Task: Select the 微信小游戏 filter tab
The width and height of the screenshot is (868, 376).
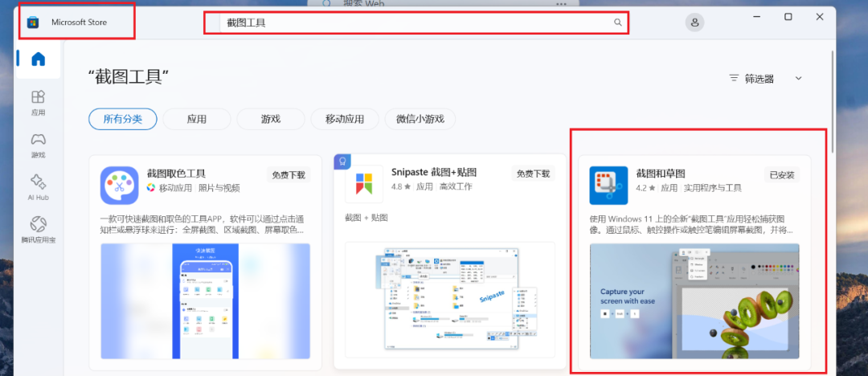Action: click(420, 119)
